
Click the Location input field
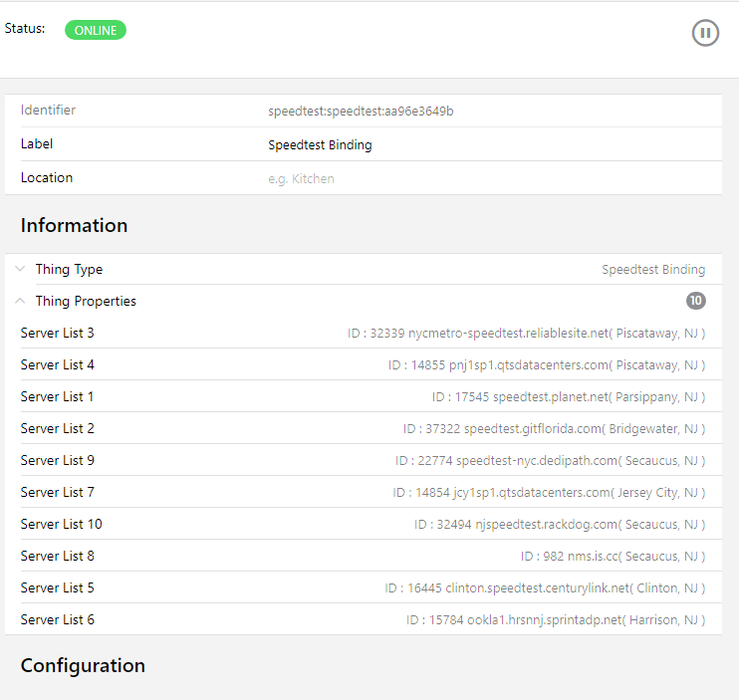coord(488,178)
